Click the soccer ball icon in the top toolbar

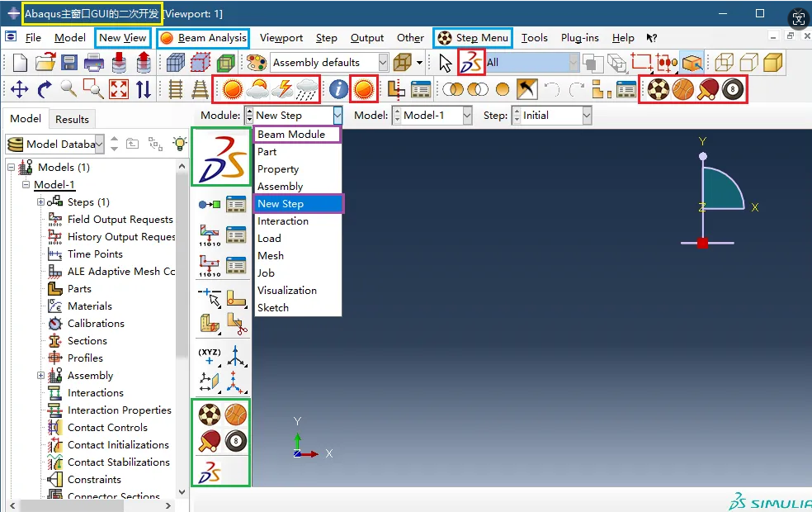pyautogui.click(x=659, y=89)
